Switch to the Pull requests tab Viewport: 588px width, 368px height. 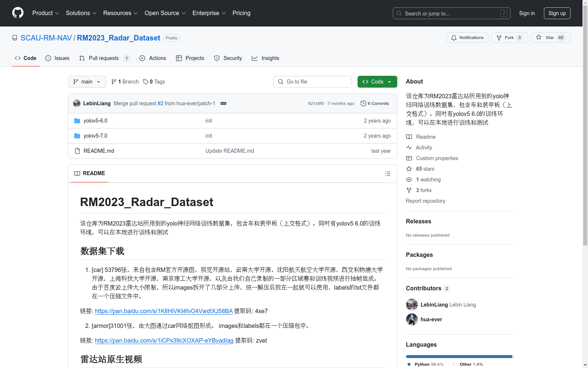pos(104,58)
